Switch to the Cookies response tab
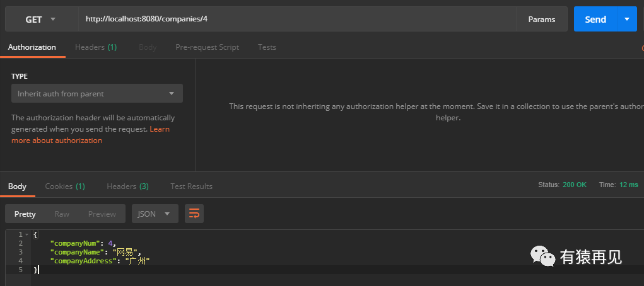Image resolution: width=644 pixels, height=286 pixels. click(65, 186)
